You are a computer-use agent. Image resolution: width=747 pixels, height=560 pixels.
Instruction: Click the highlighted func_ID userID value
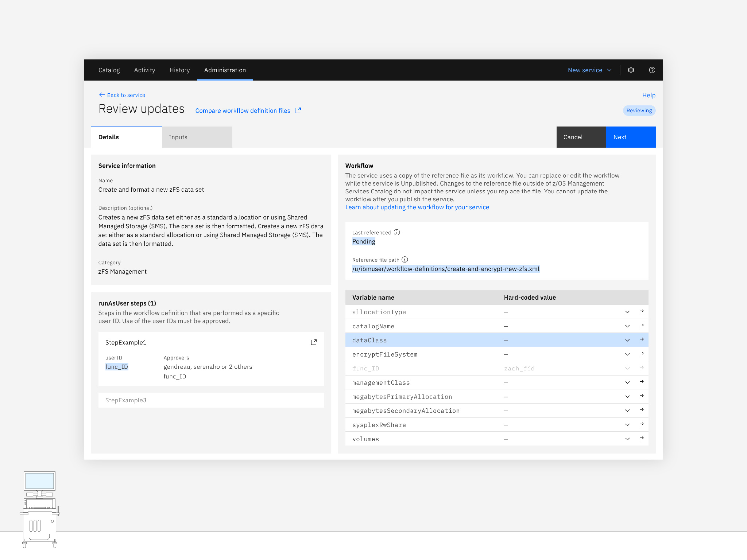coord(117,367)
